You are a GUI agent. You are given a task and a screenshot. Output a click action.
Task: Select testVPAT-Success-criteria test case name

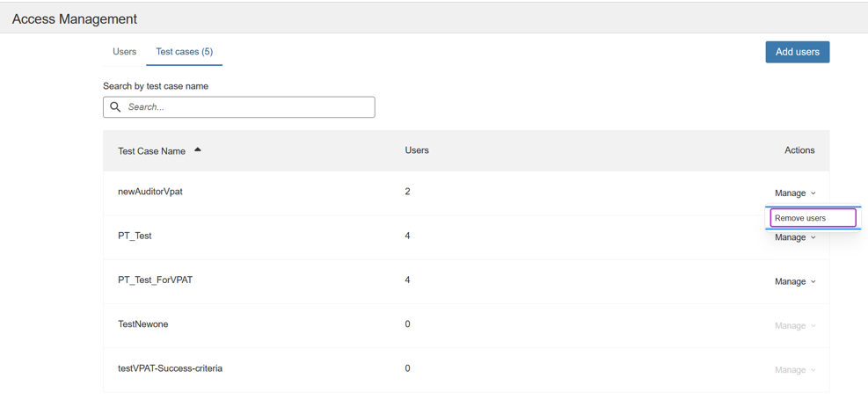[170, 367]
